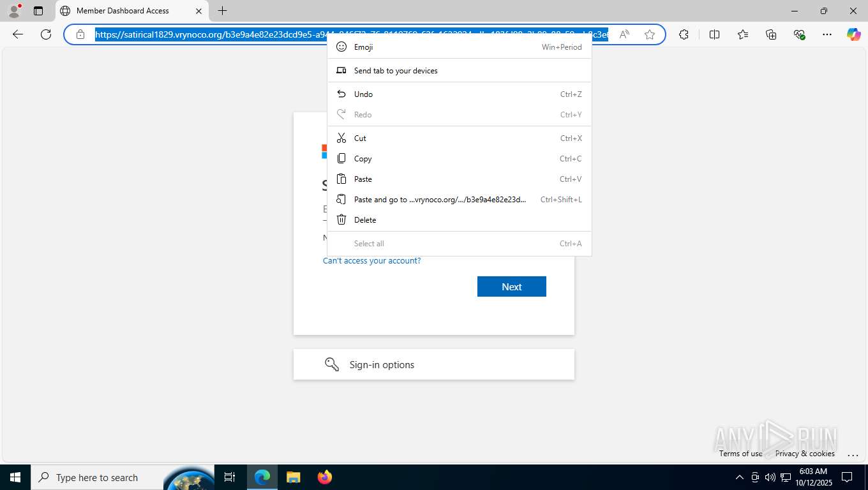Click the profile avatar icon
868x490 pixels.
tap(13, 11)
